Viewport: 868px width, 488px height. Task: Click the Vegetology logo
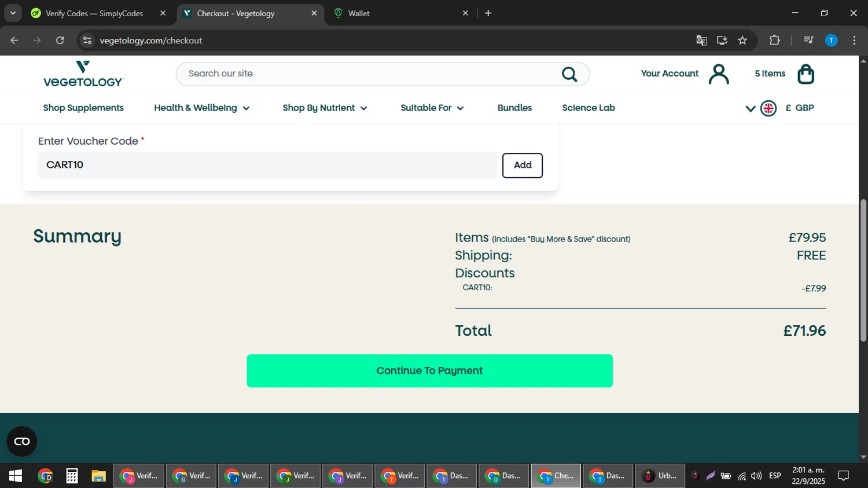pos(83,74)
